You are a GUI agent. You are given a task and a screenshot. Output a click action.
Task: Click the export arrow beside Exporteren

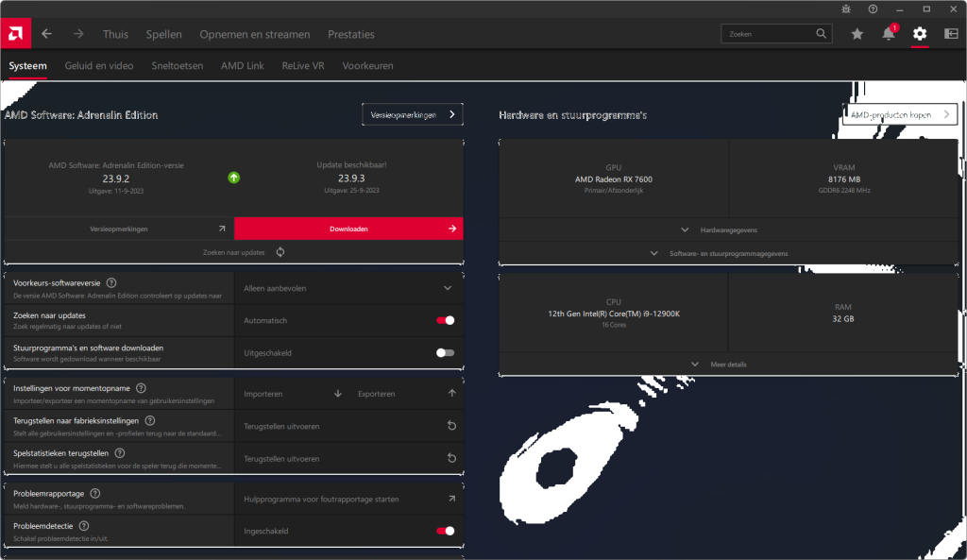[451, 394]
